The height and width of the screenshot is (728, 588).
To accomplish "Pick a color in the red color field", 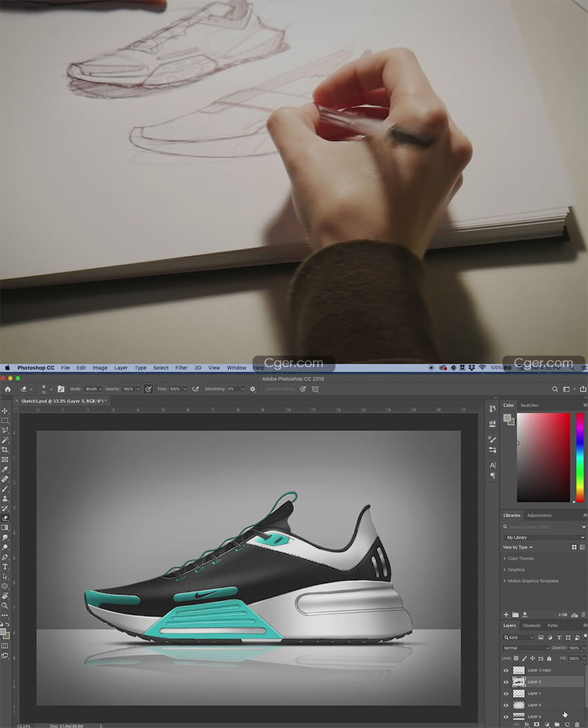I will click(543, 457).
